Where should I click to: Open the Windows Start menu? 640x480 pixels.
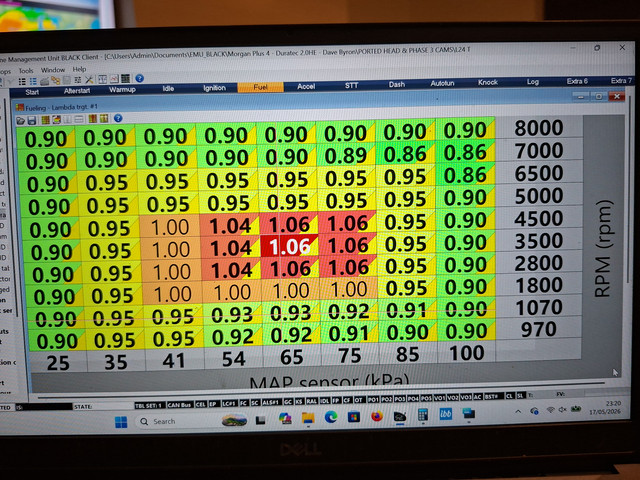point(121,422)
